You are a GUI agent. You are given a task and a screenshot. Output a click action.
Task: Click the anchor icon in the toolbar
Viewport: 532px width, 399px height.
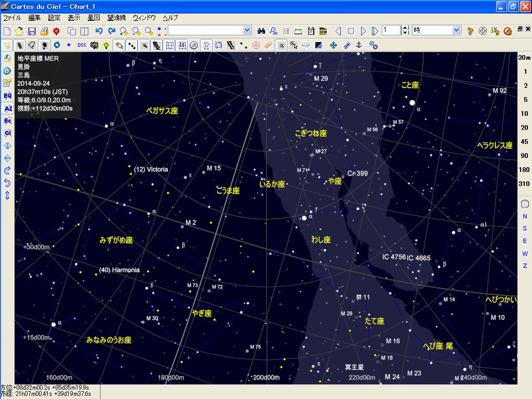pyautogui.click(x=359, y=45)
